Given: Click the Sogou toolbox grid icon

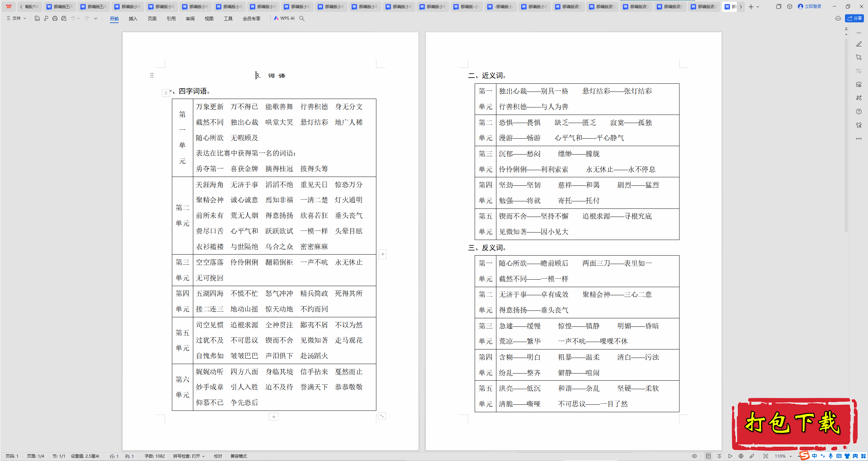Looking at the screenshot, I should click(x=863, y=456).
